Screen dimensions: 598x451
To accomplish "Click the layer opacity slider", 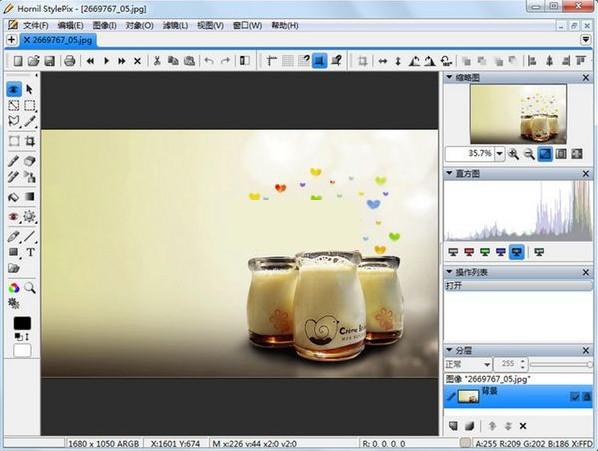I will coord(561,365).
